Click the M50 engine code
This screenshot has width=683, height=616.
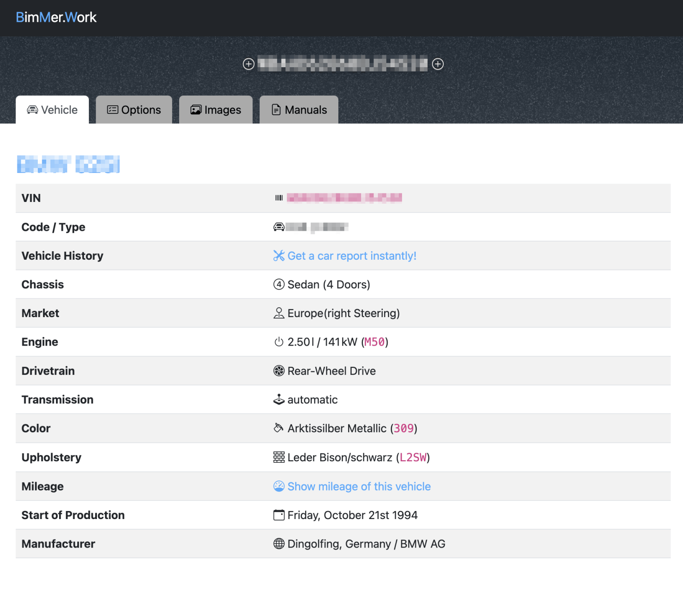(374, 342)
